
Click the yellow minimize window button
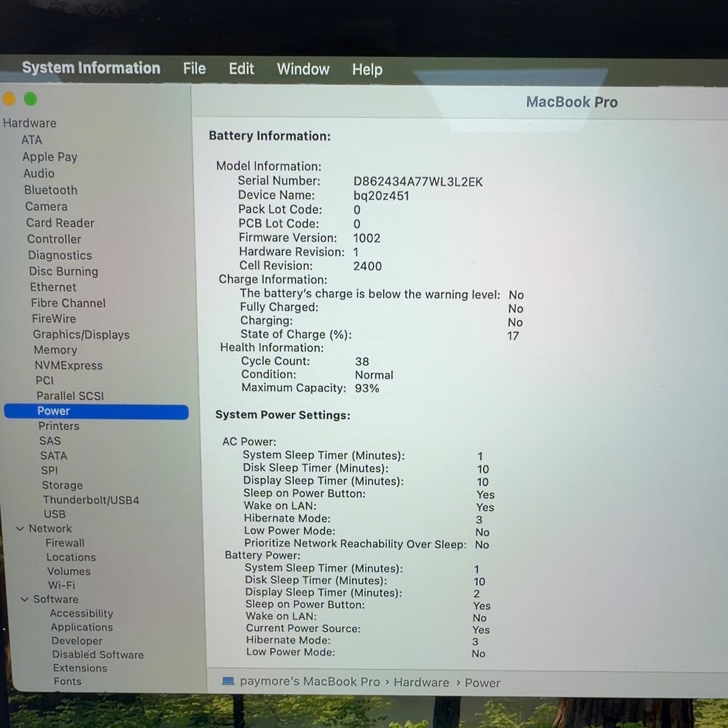click(x=9, y=99)
